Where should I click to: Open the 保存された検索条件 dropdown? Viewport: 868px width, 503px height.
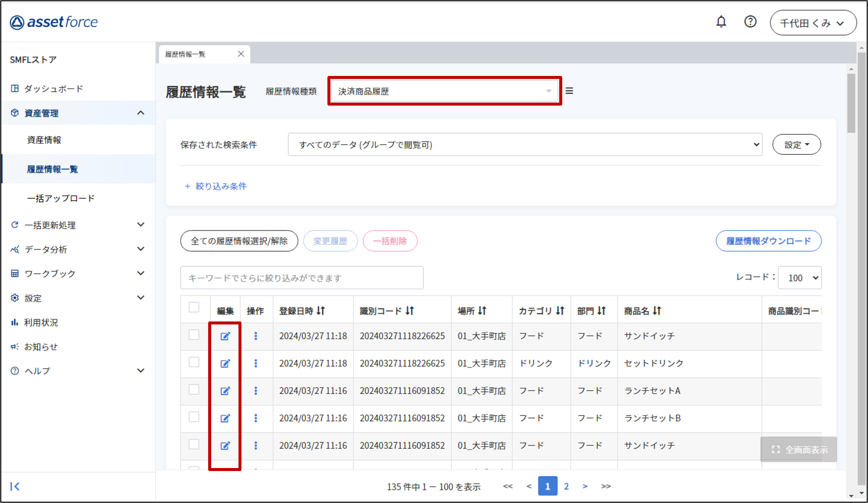click(525, 145)
